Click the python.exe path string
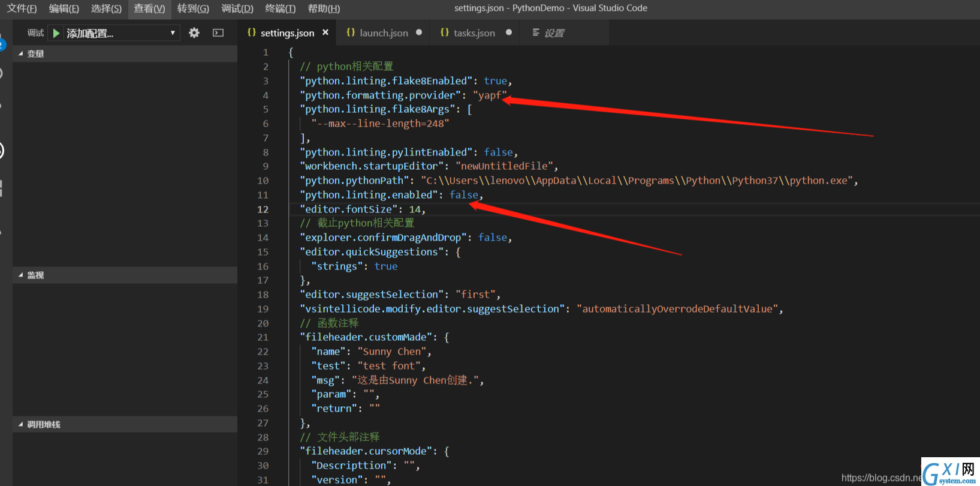 click(637, 181)
